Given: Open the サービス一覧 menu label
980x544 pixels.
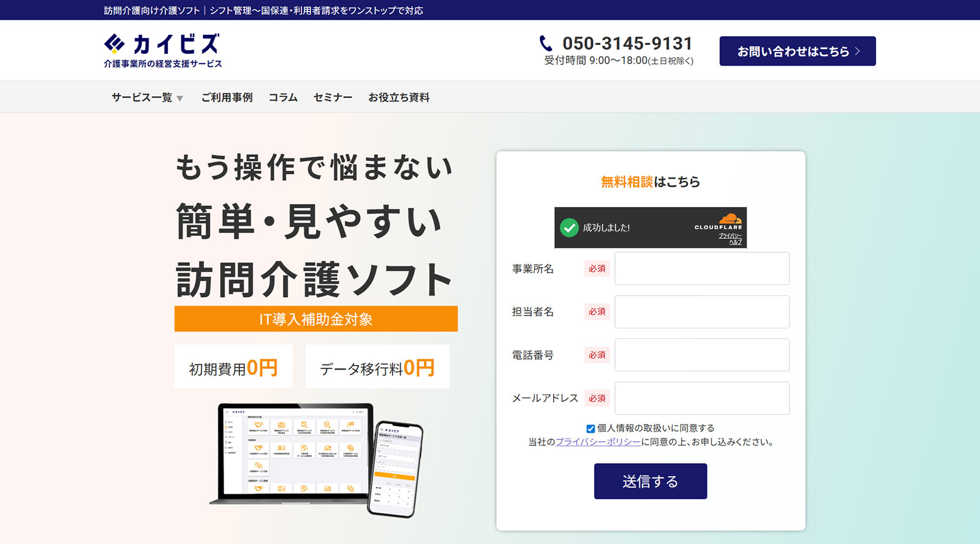Looking at the screenshot, I should coord(141,97).
